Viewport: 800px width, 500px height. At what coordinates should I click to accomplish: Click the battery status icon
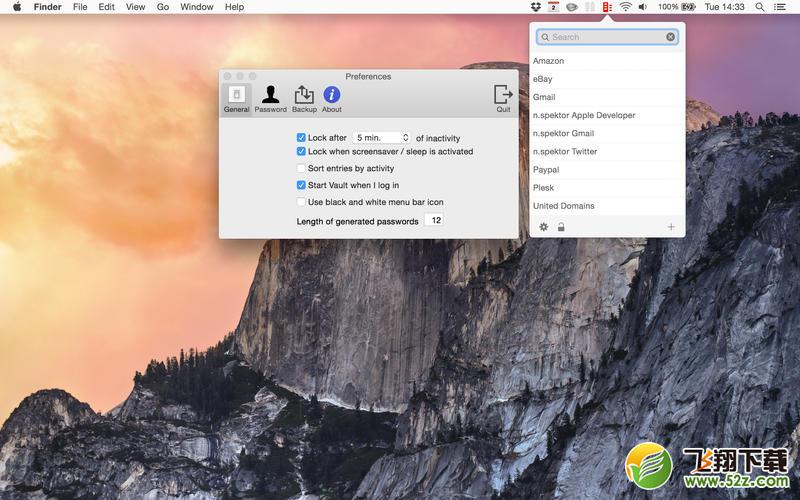click(688, 7)
